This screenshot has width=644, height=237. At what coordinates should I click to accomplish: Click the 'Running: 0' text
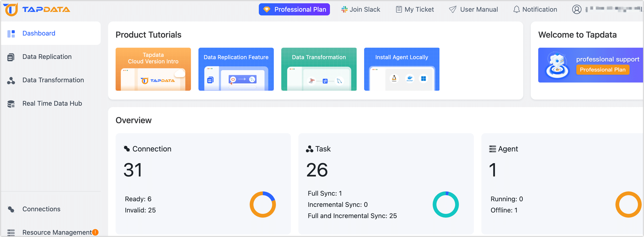(506, 199)
